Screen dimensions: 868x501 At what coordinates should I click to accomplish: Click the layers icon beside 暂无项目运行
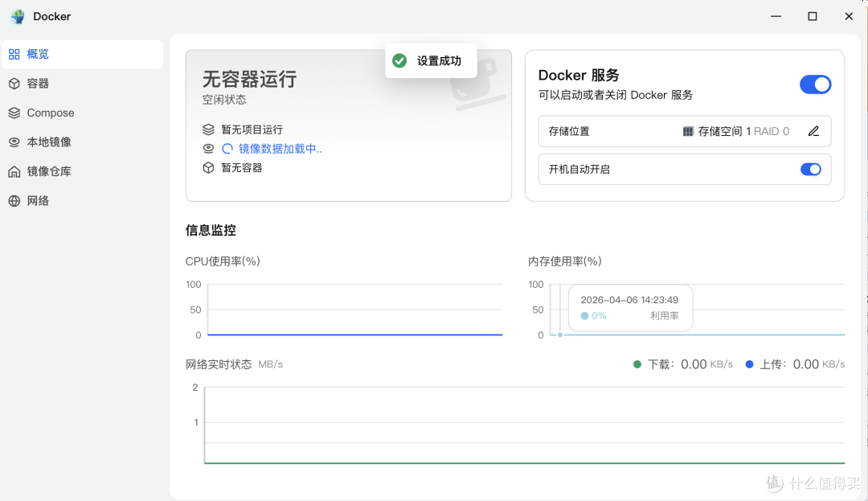tap(208, 129)
